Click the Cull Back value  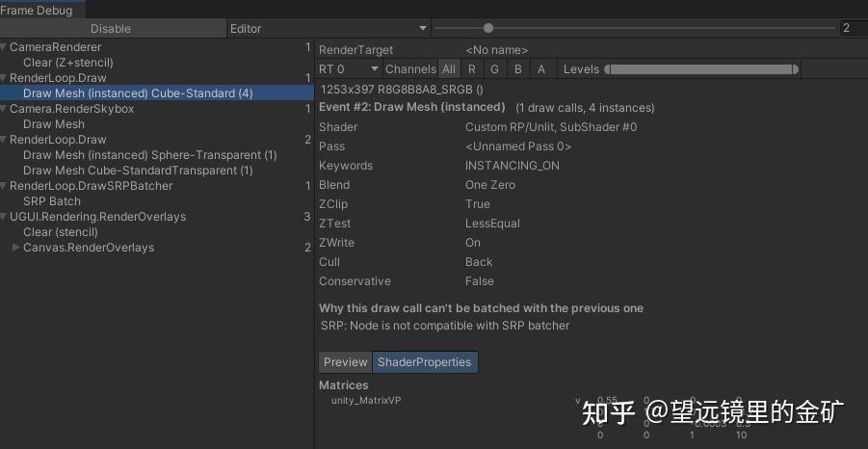click(479, 262)
